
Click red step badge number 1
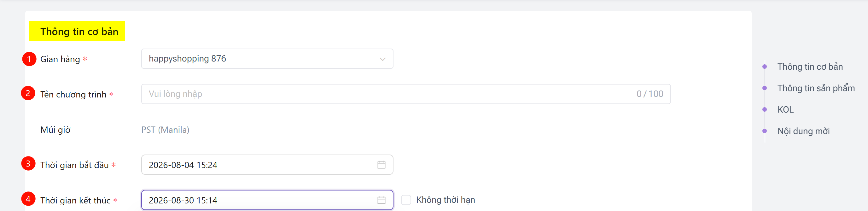(29, 59)
